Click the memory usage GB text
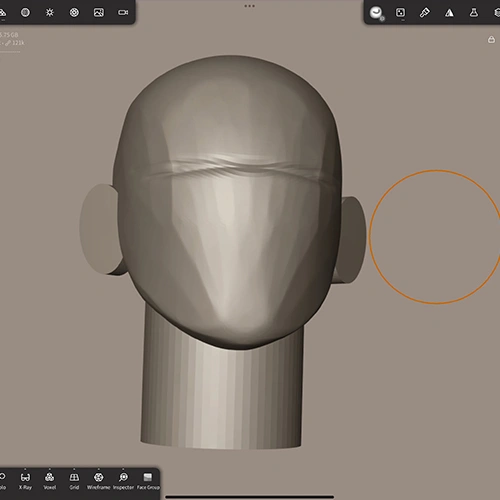500x500 pixels. (x=9, y=35)
